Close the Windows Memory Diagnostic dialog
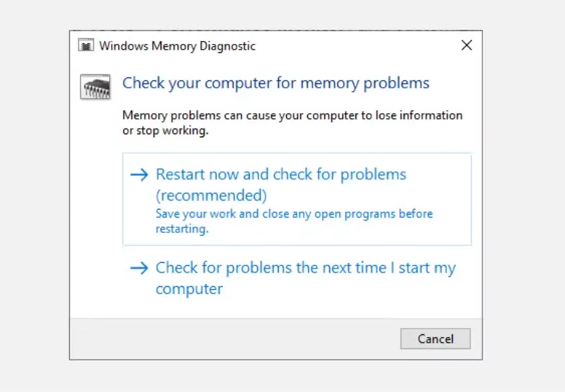This screenshot has width=565, height=392. (466, 46)
